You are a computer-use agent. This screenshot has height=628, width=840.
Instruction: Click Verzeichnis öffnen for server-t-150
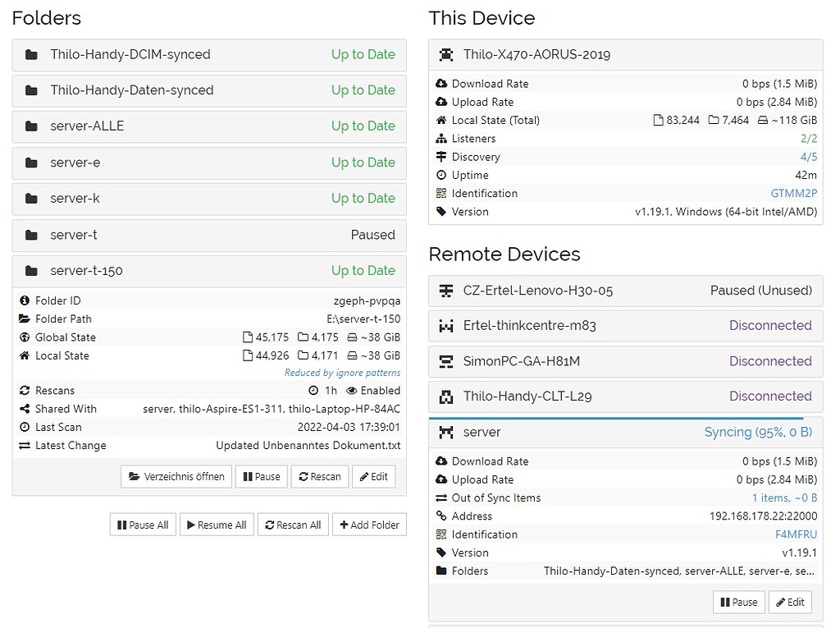point(175,476)
